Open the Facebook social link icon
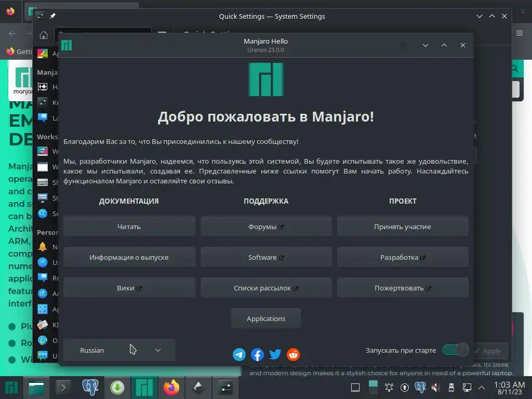 [x=257, y=354]
